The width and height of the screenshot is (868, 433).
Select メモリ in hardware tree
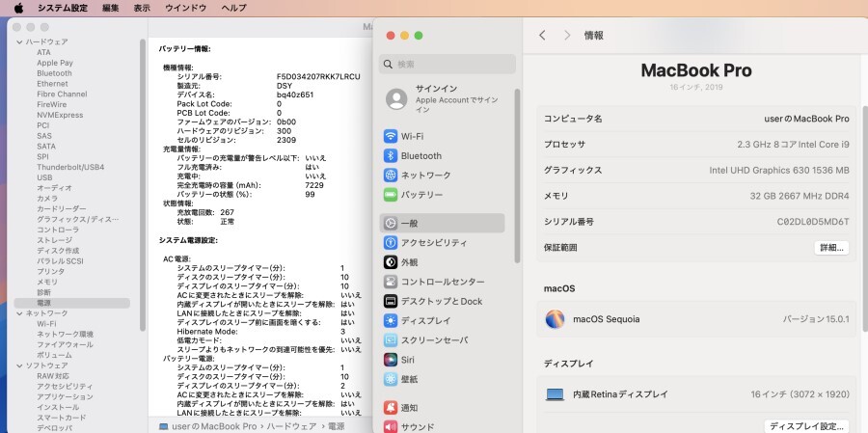pos(47,282)
